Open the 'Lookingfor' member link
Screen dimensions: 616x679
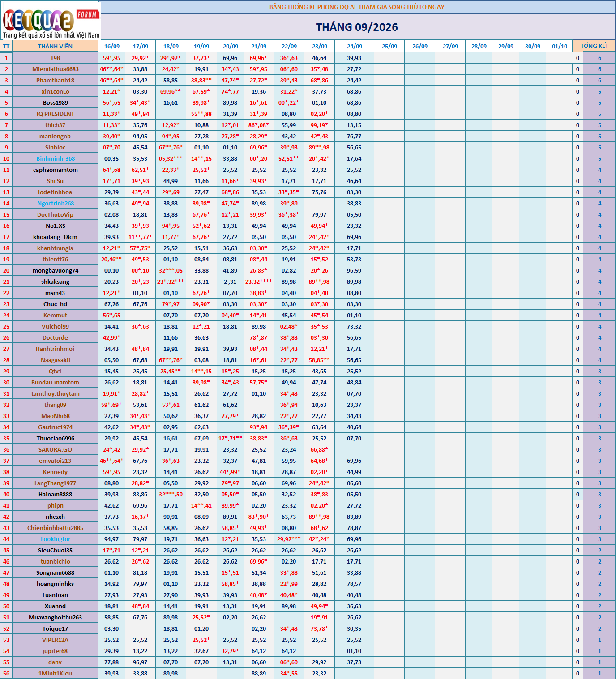55,539
